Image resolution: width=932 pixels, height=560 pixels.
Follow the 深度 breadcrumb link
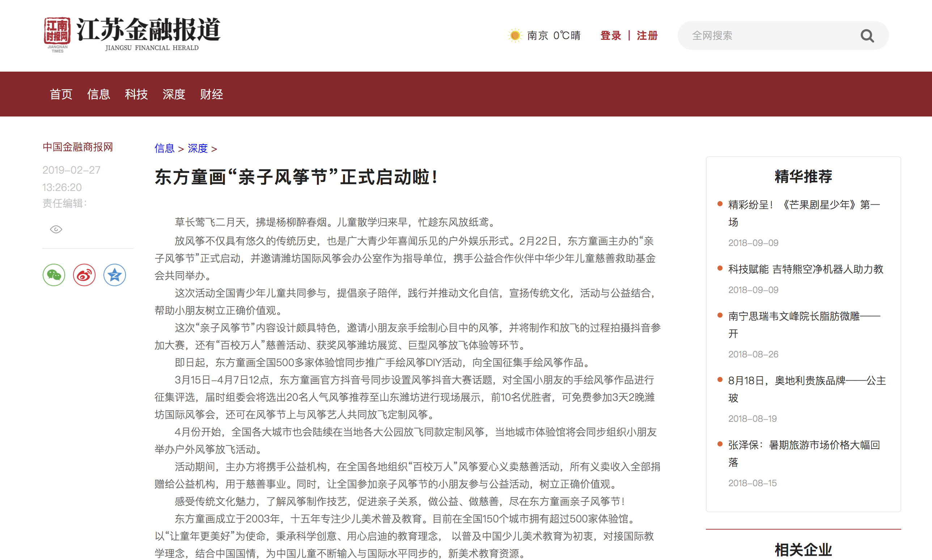click(198, 148)
